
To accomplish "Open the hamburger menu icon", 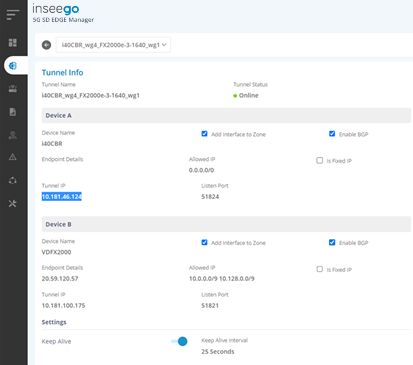I will tap(13, 15).
